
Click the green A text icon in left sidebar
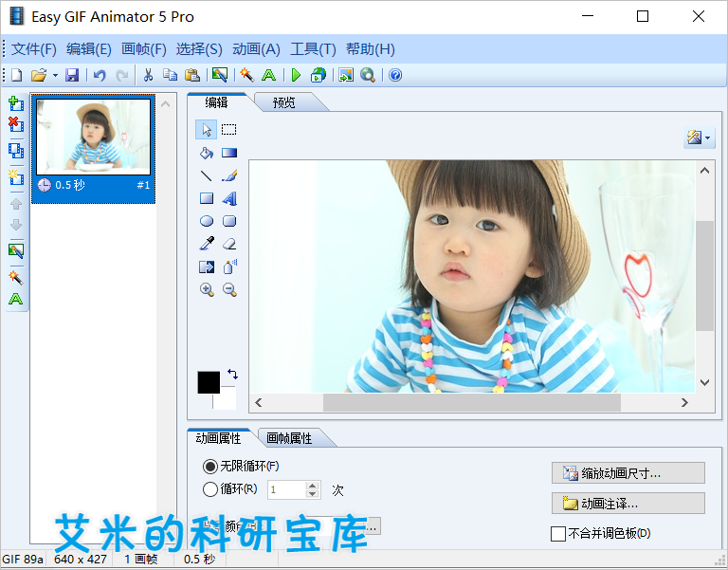pyautogui.click(x=16, y=299)
